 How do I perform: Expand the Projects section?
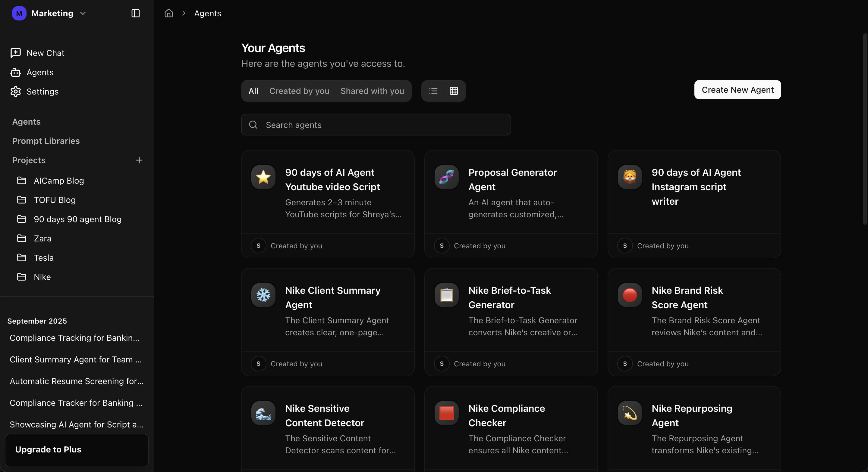(x=29, y=160)
